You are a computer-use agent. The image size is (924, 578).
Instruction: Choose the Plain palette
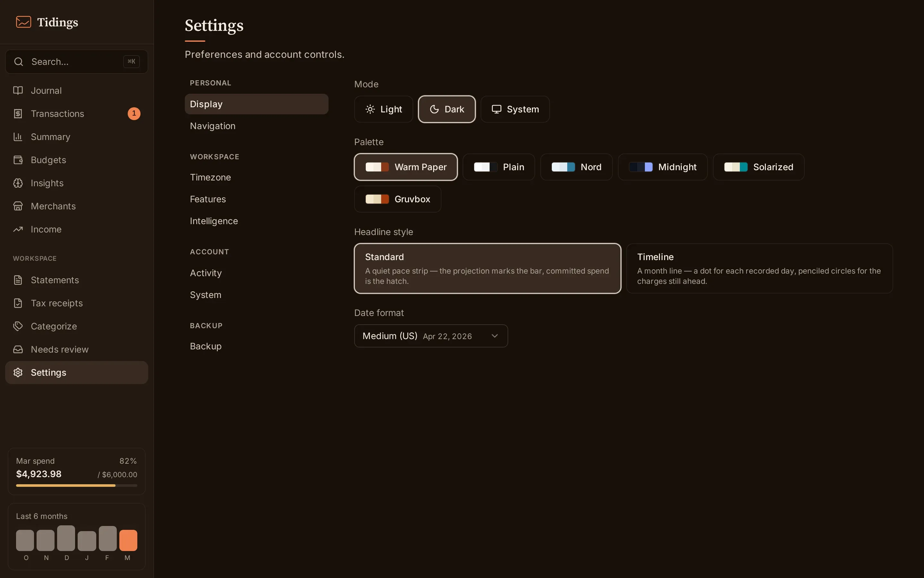click(499, 167)
